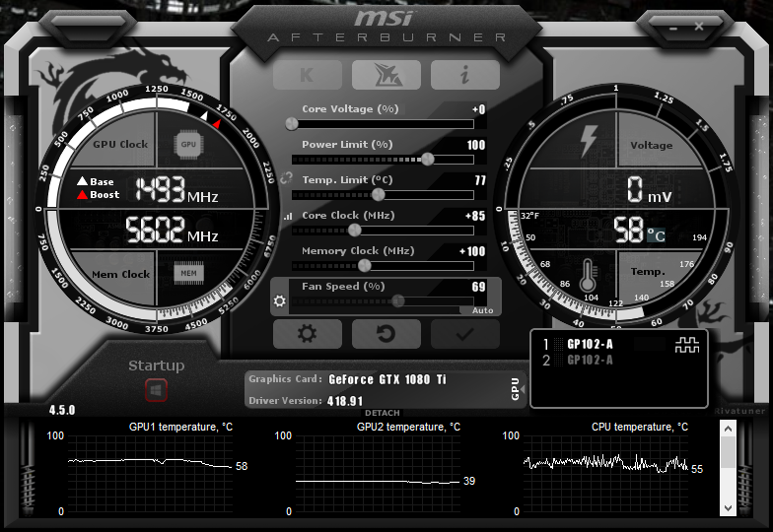Click the Core Voltage slider handle
The image size is (773, 532).
292,124
